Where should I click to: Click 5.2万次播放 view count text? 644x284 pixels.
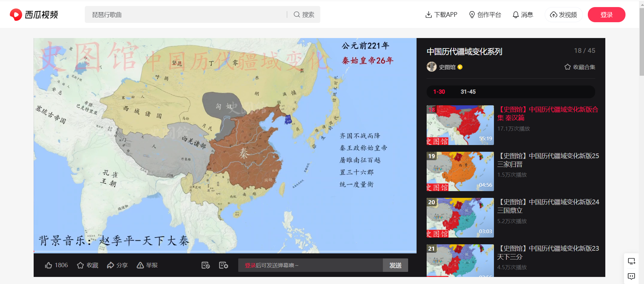(x=512, y=221)
